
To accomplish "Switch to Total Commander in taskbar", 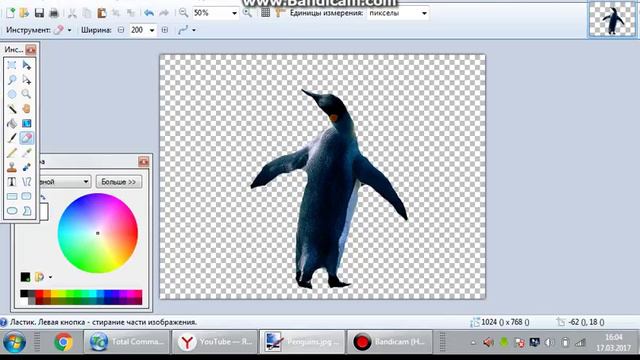I will (x=127, y=342).
